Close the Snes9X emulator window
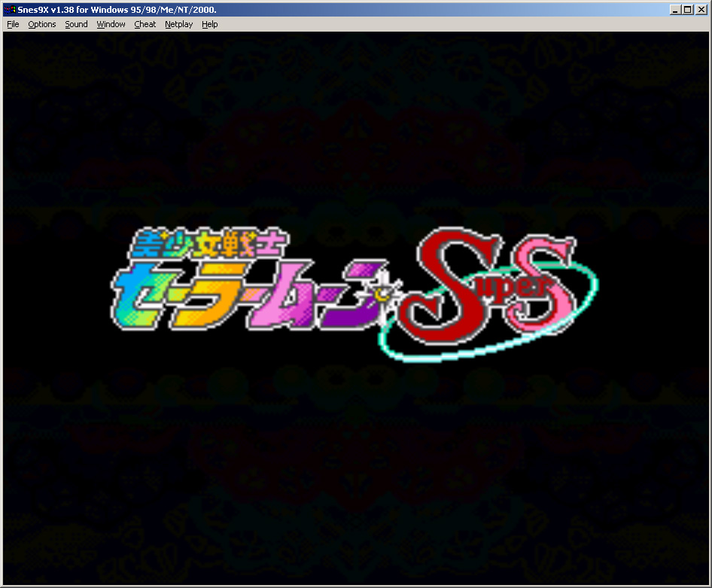Screen dimensions: 712x588 [701, 10]
